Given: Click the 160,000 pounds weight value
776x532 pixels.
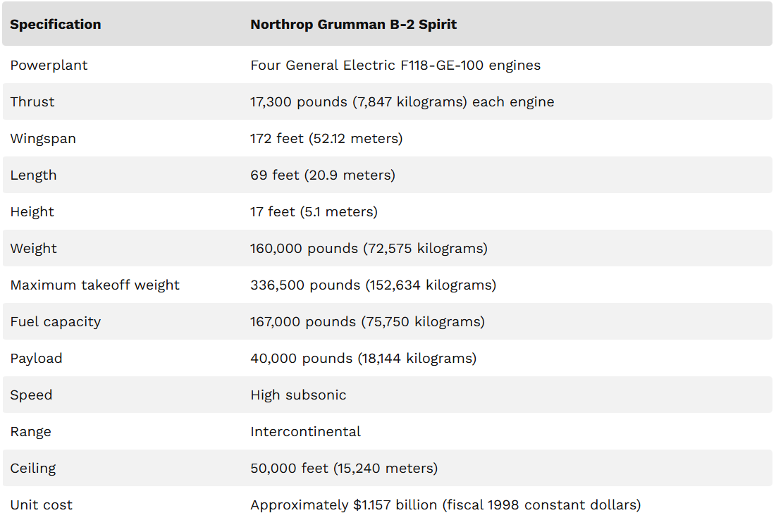Looking at the screenshot, I should tap(369, 249).
